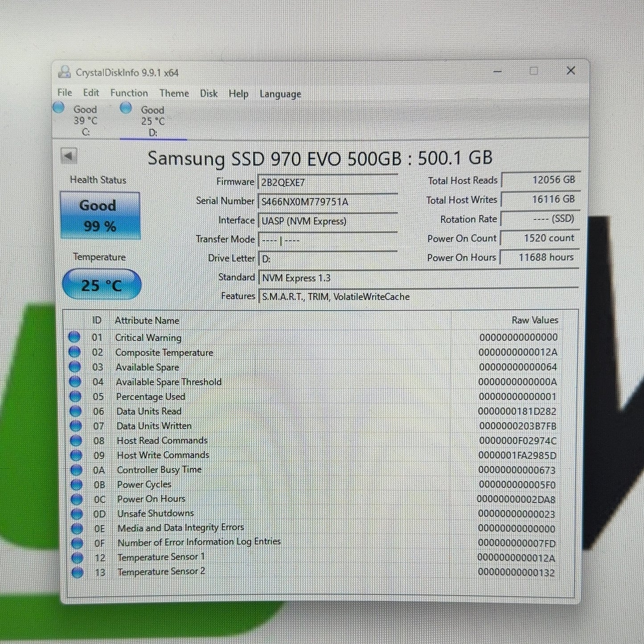Click status orb for Power Cycles row
644x644 pixels.
[x=77, y=484]
